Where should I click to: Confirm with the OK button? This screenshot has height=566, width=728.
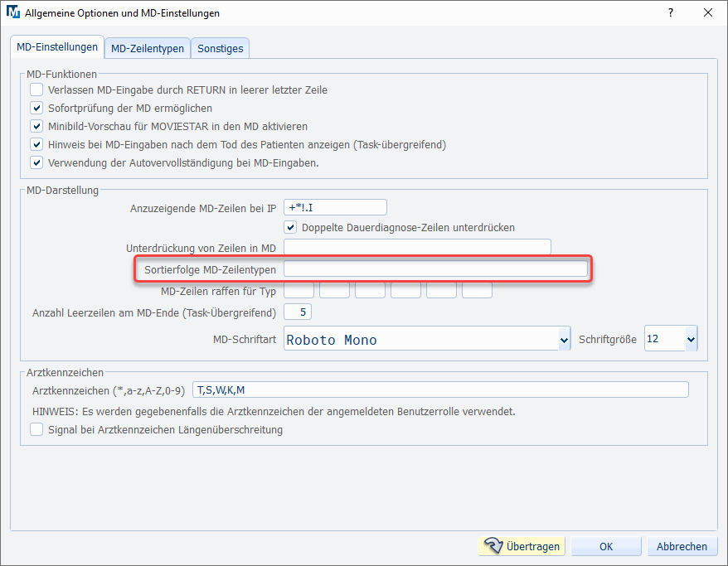[x=606, y=546]
